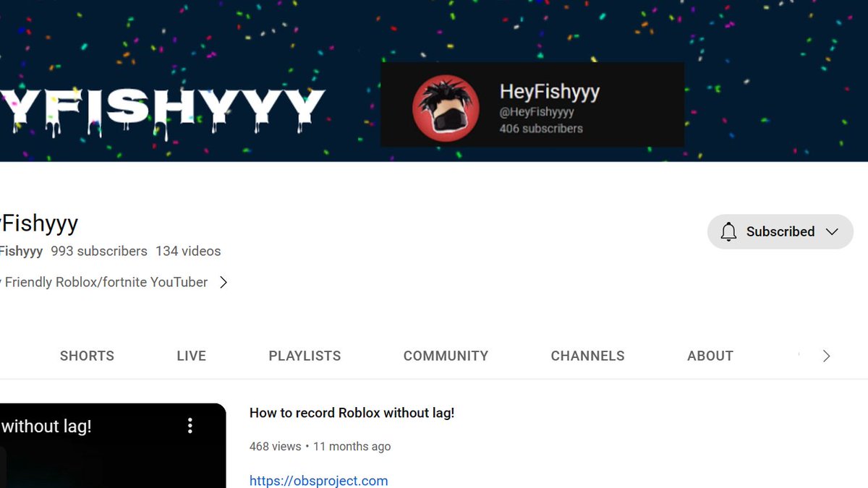Follow the obsproject.com link
868x488 pixels.
[318, 481]
